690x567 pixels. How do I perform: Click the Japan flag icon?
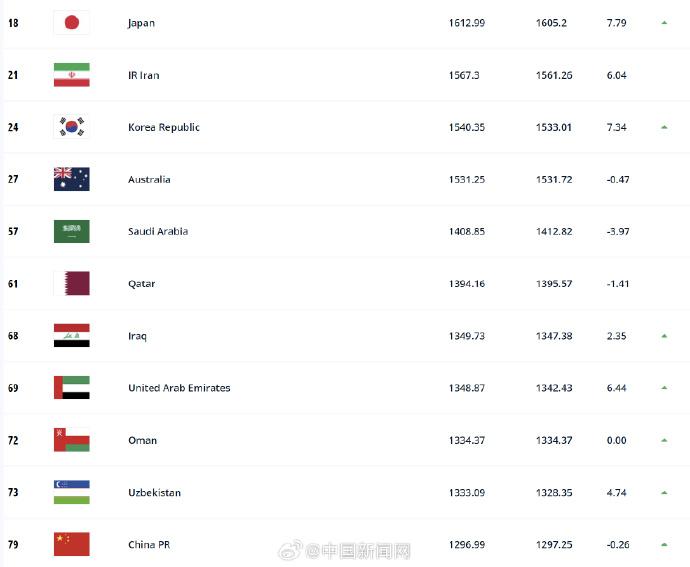coord(71,23)
